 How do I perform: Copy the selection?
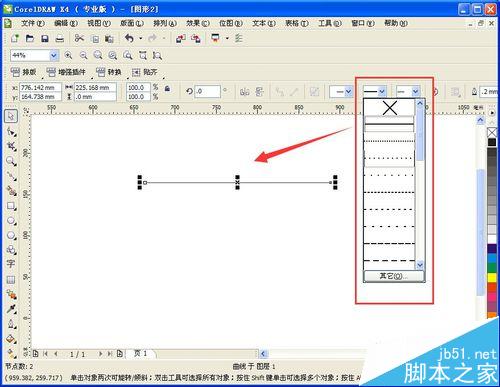pos(95,39)
